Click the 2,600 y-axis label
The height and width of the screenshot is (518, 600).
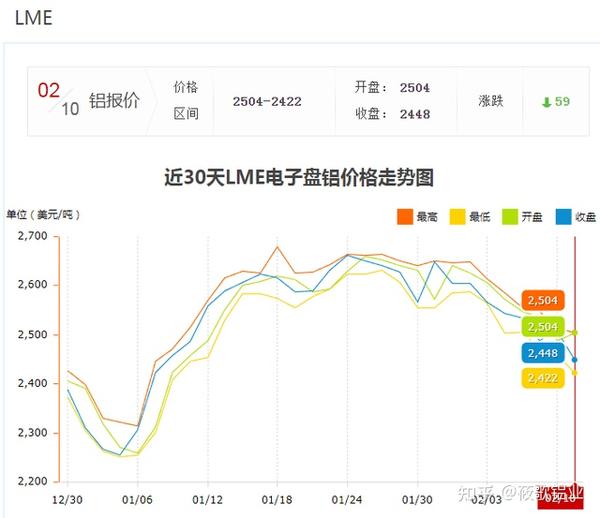pos(33,285)
